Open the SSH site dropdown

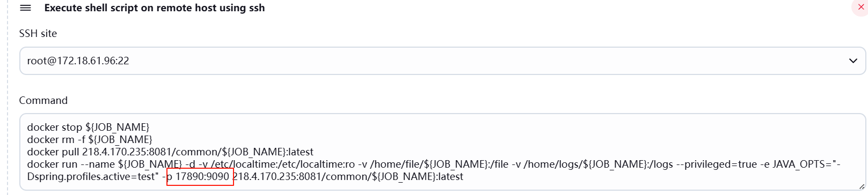[442, 61]
